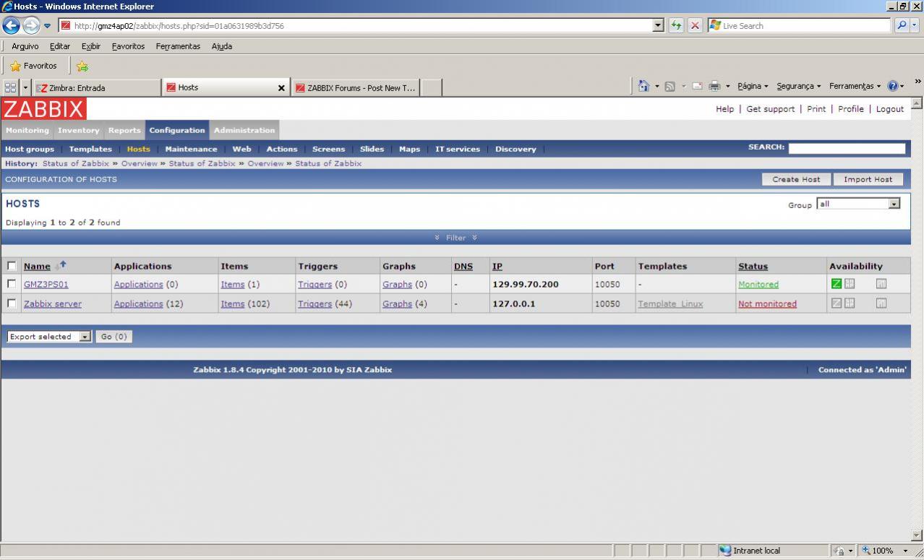Viewport: 924px width, 560px height.
Task: Open the Exibir menu
Action: pos(90,46)
